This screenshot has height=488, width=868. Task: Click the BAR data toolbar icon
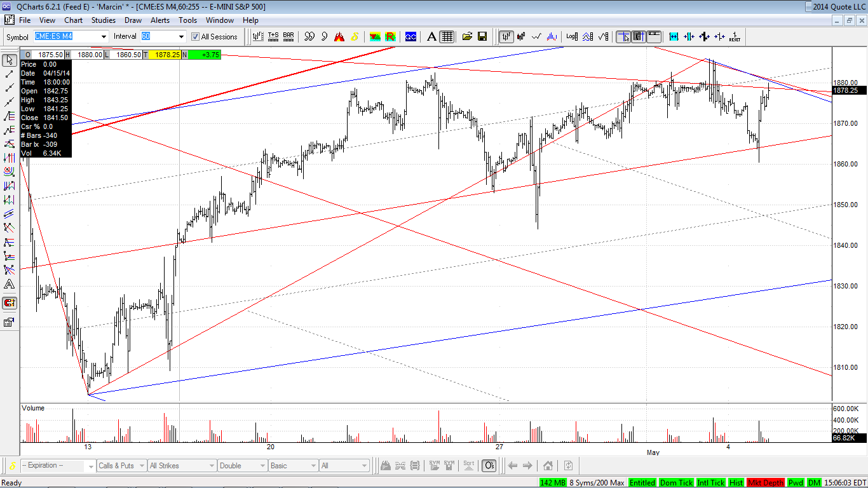click(288, 37)
